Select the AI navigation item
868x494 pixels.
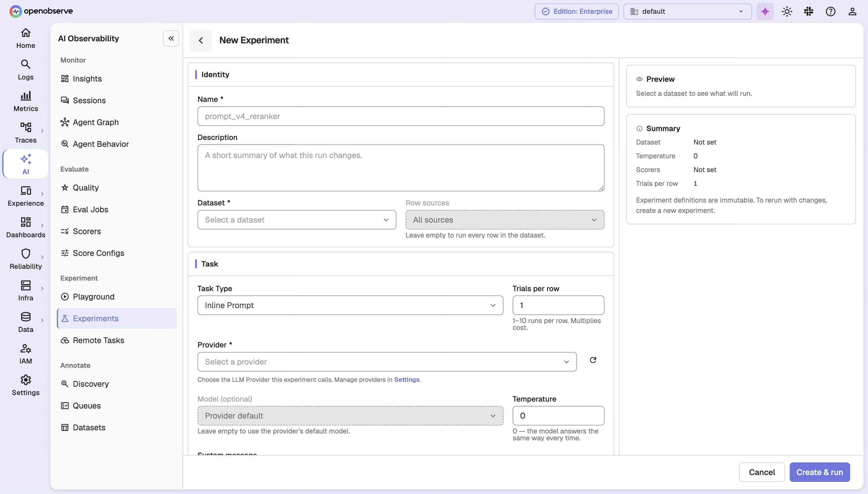[26, 164]
